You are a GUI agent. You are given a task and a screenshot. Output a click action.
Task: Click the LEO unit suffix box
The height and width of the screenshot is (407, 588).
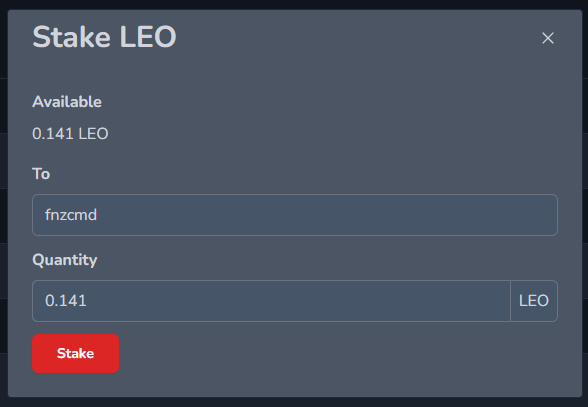(534, 301)
